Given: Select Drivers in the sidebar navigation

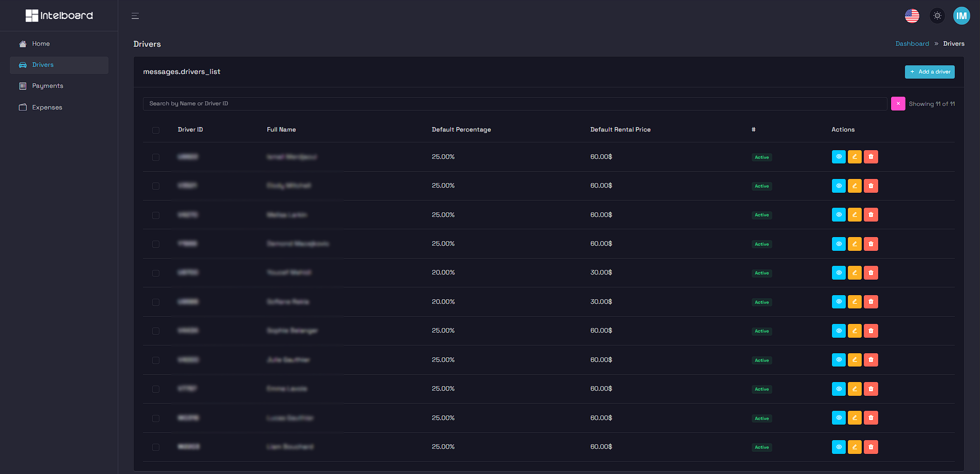Looking at the screenshot, I should [x=43, y=65].
